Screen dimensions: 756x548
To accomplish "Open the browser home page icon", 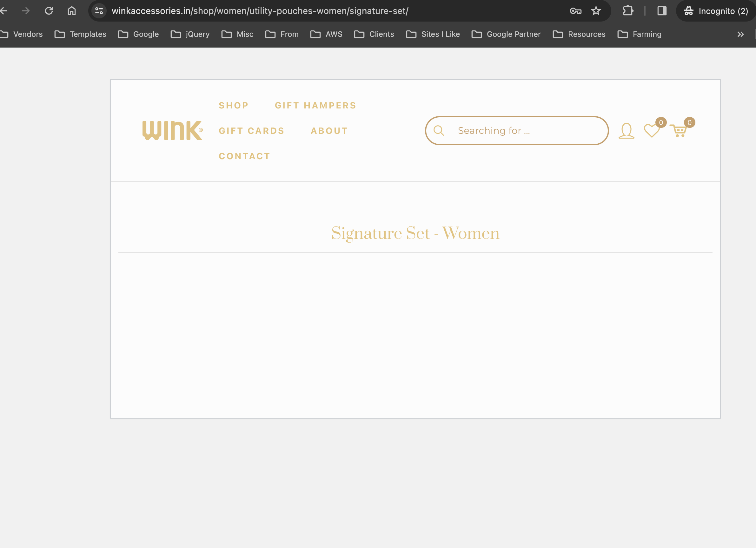I will point(72,11).
